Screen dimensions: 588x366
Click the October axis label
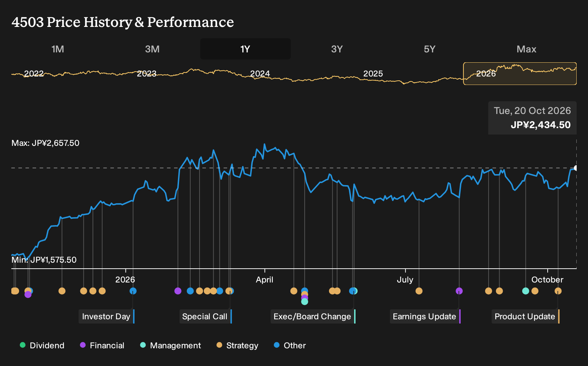[x=547, y=280]
